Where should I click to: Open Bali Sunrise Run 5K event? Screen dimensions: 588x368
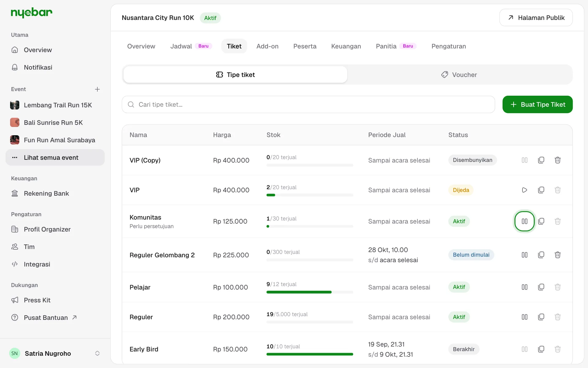pyautogui.click(x=55, y=123)
